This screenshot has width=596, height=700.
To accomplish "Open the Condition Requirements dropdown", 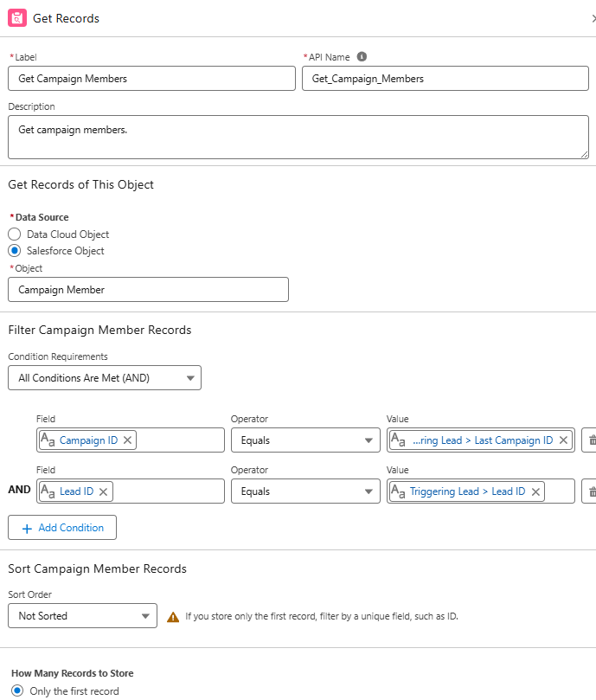I will point(105,377).
